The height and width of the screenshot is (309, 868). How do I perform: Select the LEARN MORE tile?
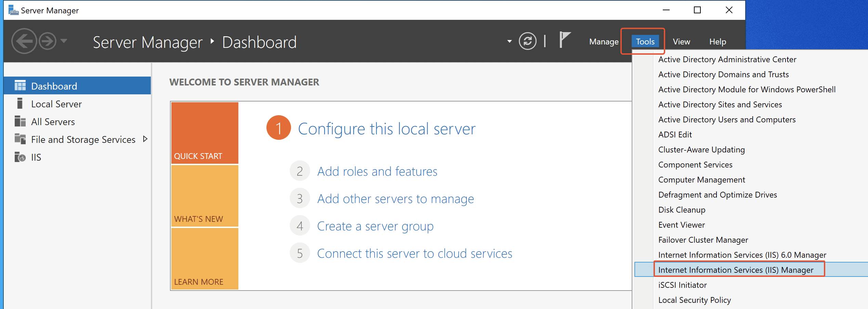pos(205,258)
